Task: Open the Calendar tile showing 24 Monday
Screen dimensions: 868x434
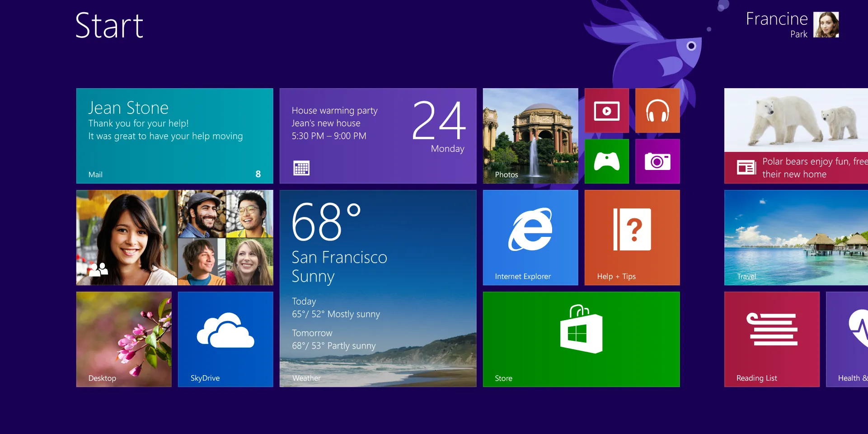Action: pyautogui.click(x=378, y=136)
